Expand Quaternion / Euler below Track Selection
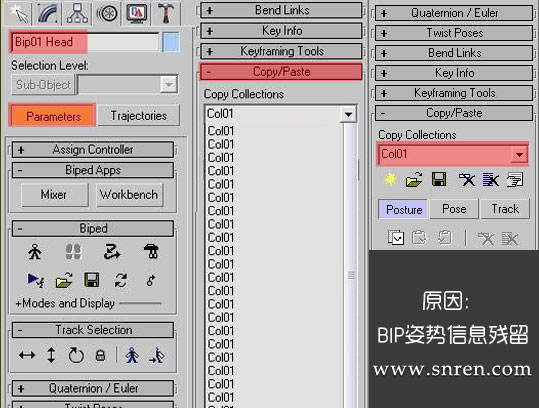 pyautogui.click(x=93, y=388)
